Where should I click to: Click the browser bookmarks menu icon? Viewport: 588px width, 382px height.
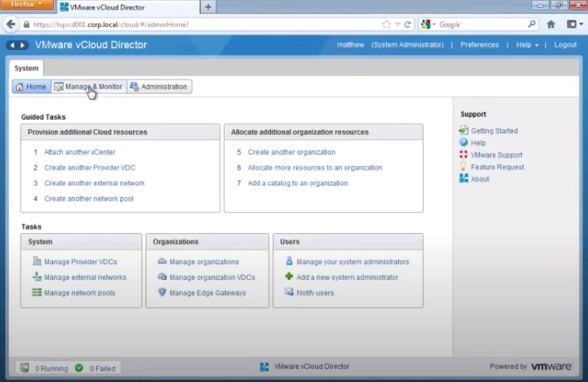pos(575,25)
